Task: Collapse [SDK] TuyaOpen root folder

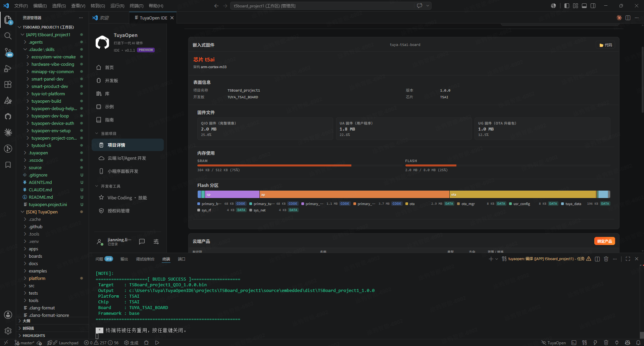Action: pos(52,212)
